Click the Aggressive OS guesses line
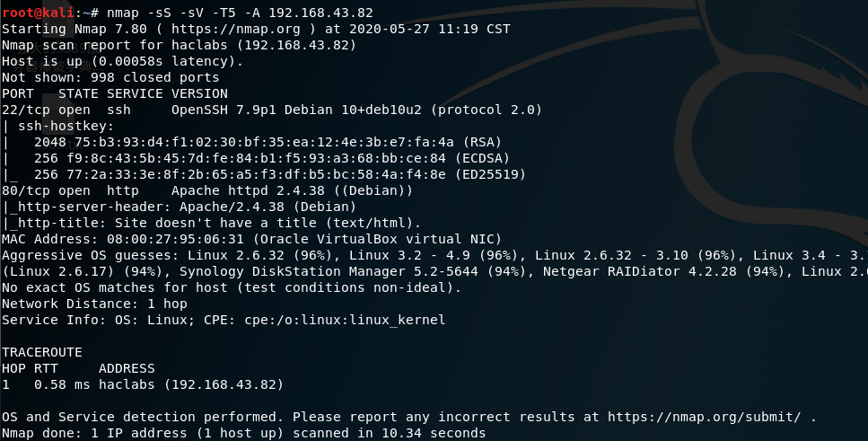868x441 pixels. click(434, 255)
